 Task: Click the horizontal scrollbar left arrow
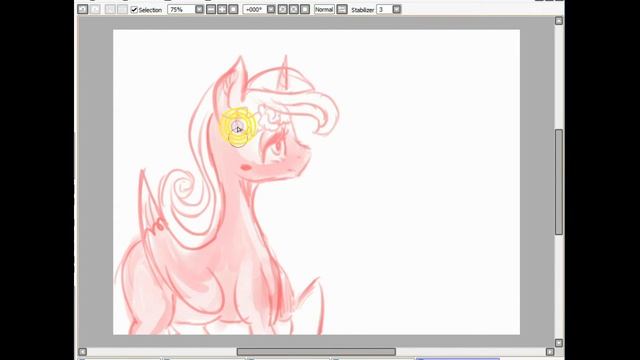click(82, 351)
